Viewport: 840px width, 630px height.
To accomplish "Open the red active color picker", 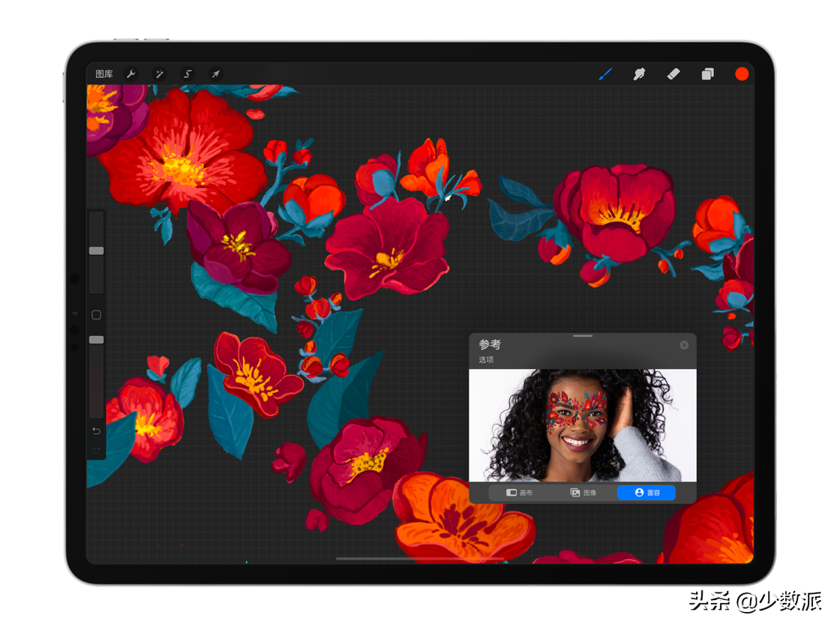I will pos(742,74).
